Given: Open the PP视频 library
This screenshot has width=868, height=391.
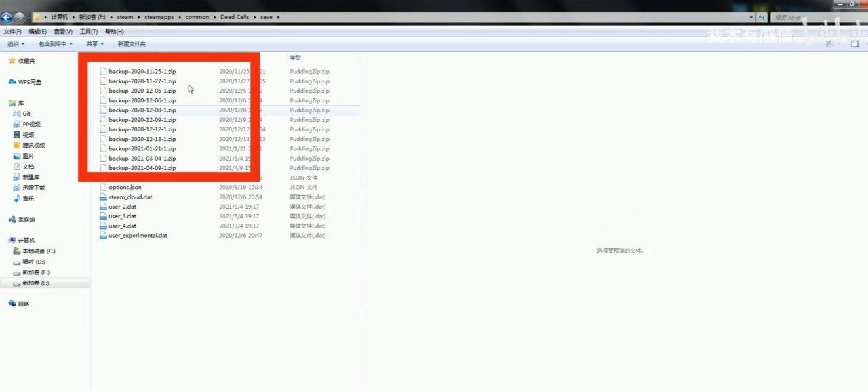Looking at the screenshot, I should point(31,124).
